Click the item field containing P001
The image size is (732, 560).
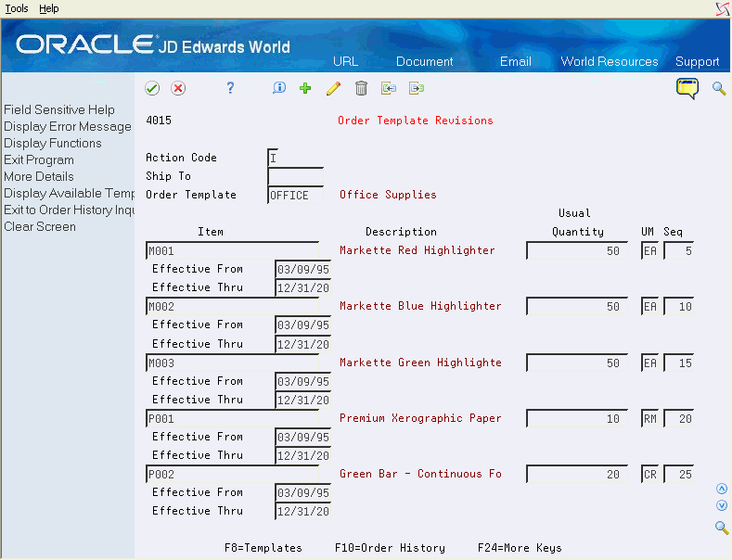pyautogui.click(x=233, y=418)
